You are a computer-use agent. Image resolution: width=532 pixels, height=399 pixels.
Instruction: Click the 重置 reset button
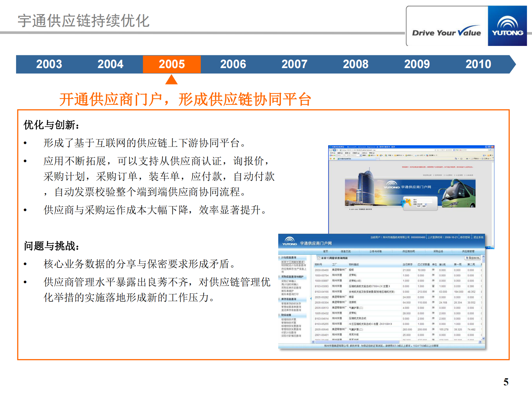coord(424,206)
